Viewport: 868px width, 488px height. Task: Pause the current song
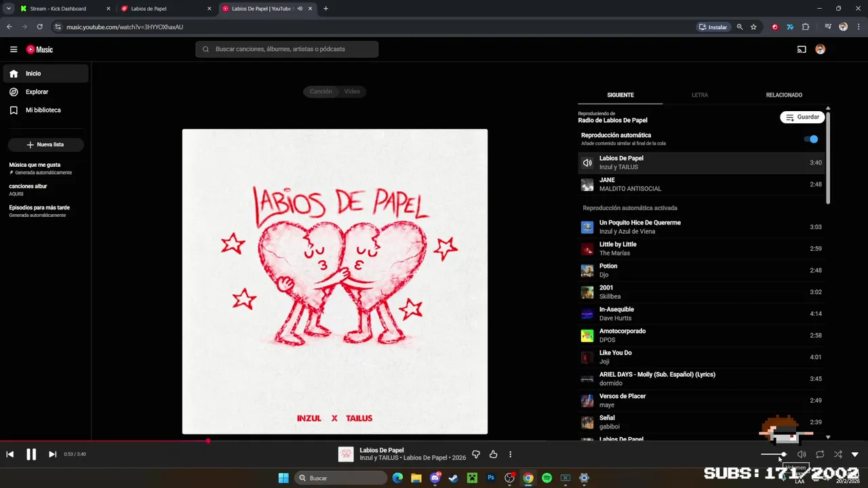[31, 454]
